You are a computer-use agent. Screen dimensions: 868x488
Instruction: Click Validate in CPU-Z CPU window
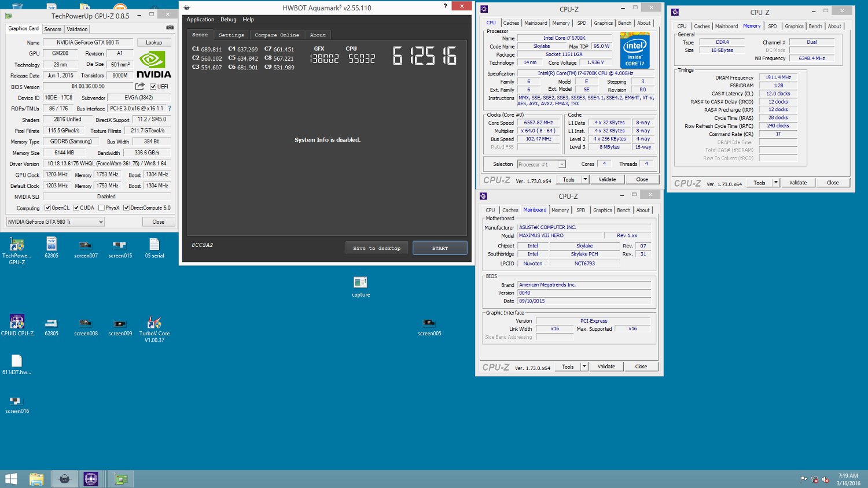click(x=607, y=179)
